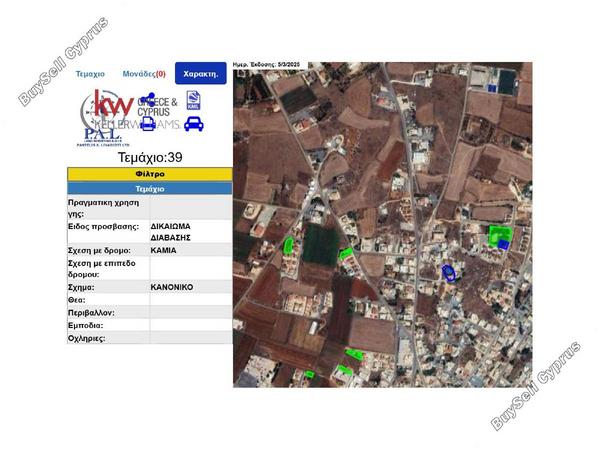Click the blue square inside the large green parcel
Screen dimensions: 600x450
tap(504, 244)
